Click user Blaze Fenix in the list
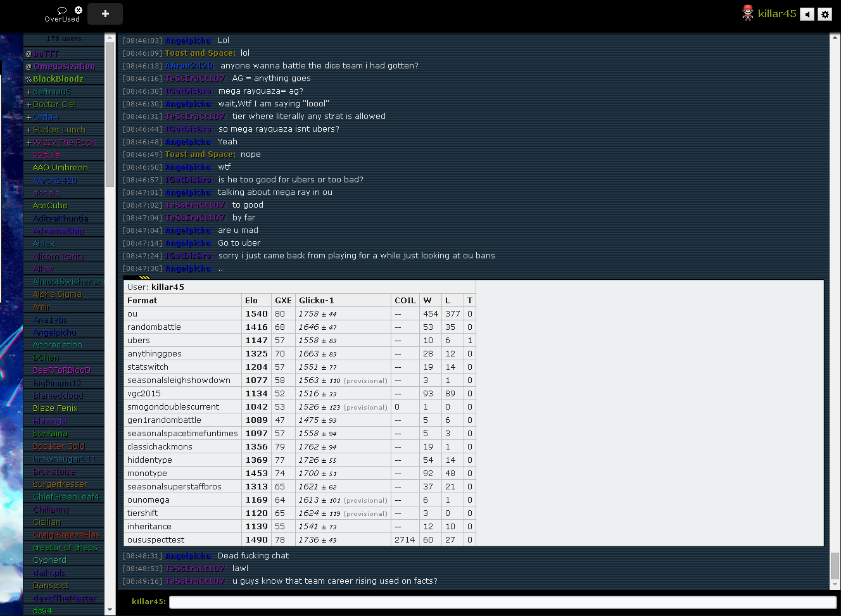Image resolution: width=841 pixels, height=616 pixels. (x=55, y=408)
